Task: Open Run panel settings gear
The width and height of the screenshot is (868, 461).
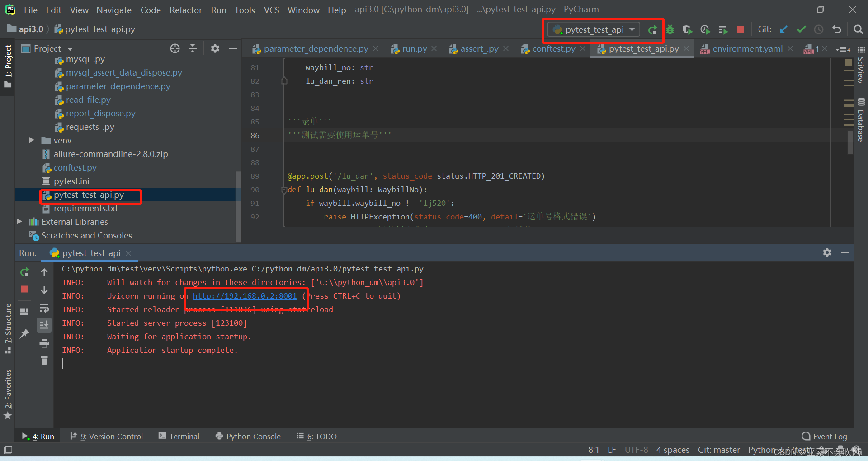Action: point(827,252)
